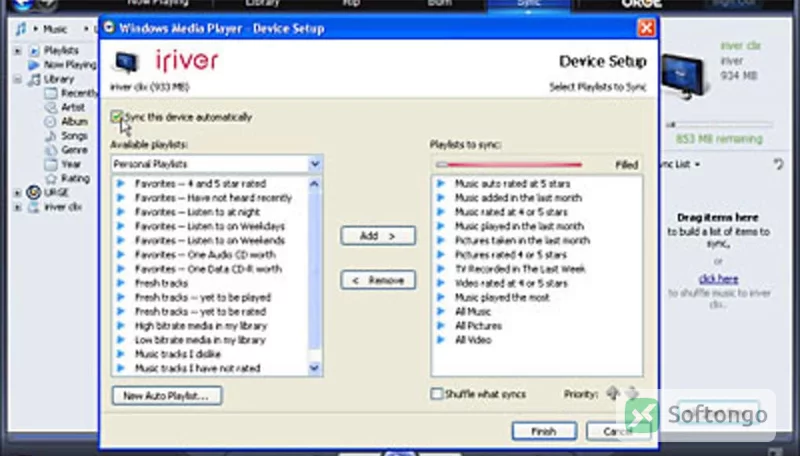
Task: Click iriver clix device image in sync pane
Action: pyautogui.click(x=684, y=75)
